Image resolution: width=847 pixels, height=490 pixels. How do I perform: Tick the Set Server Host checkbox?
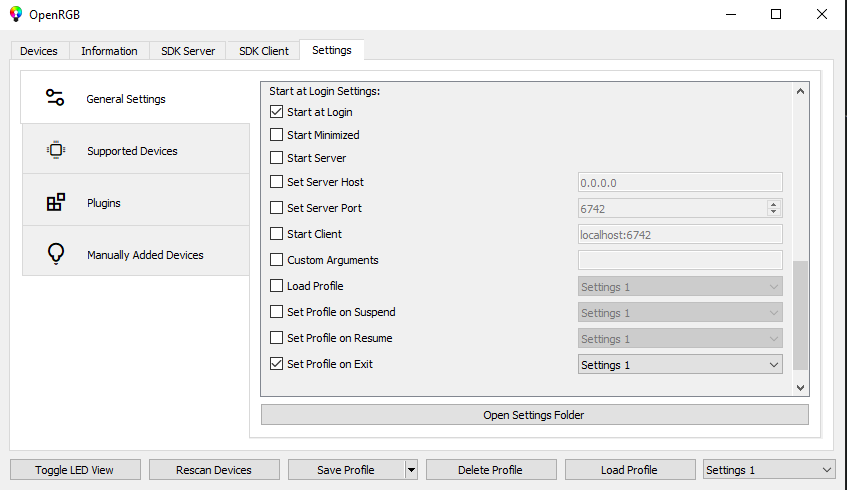pos(276,182)
